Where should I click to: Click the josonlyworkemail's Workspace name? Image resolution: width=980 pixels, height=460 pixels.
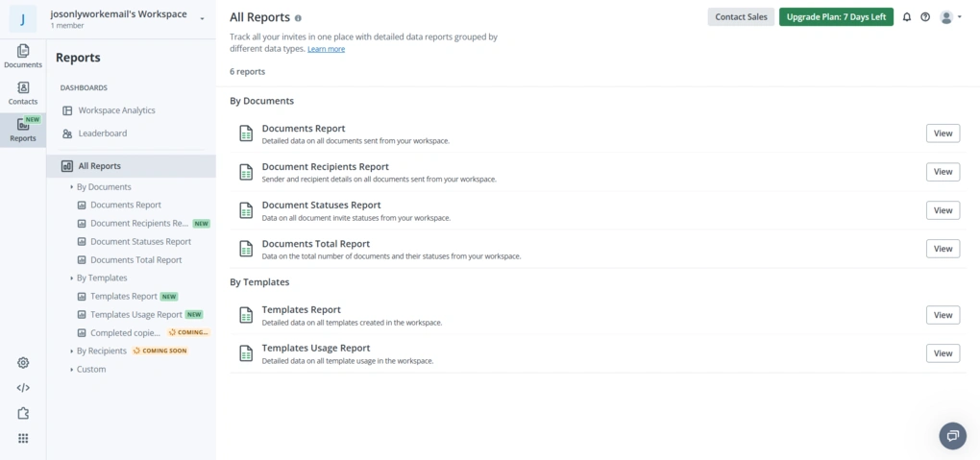(x=119, y=14)
